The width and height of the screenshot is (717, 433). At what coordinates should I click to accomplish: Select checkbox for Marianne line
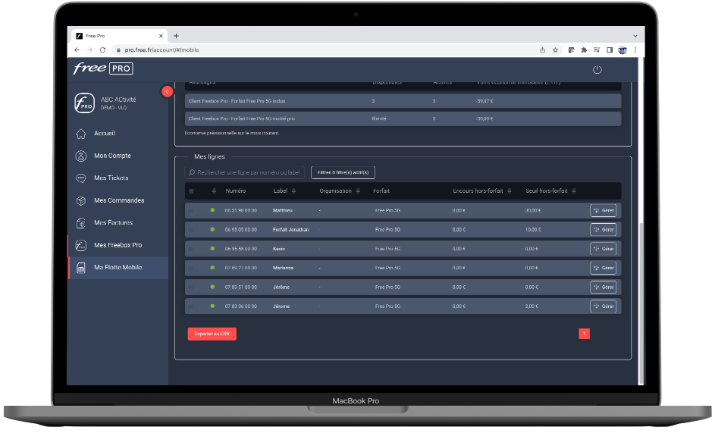[x=191, y=268]
